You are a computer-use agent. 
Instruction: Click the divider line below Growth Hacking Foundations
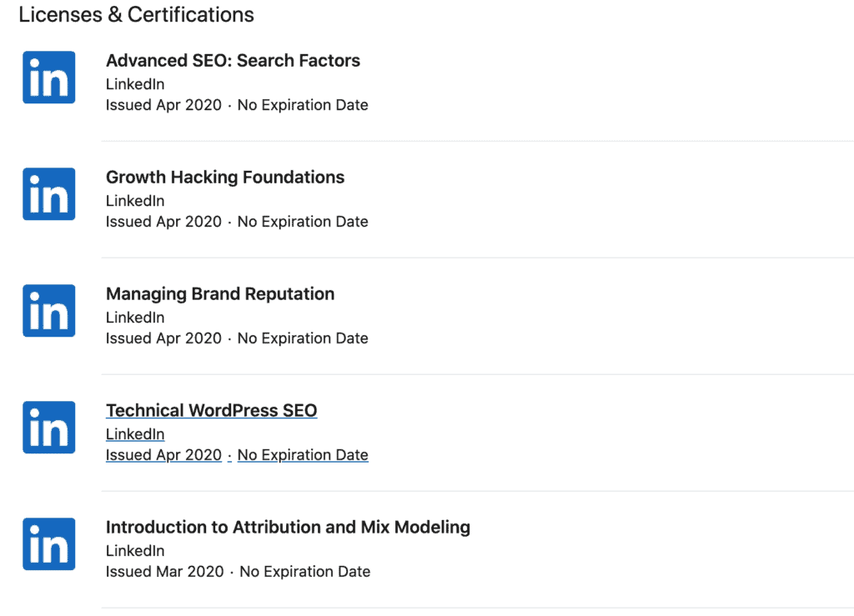click(x=475, y=256)
